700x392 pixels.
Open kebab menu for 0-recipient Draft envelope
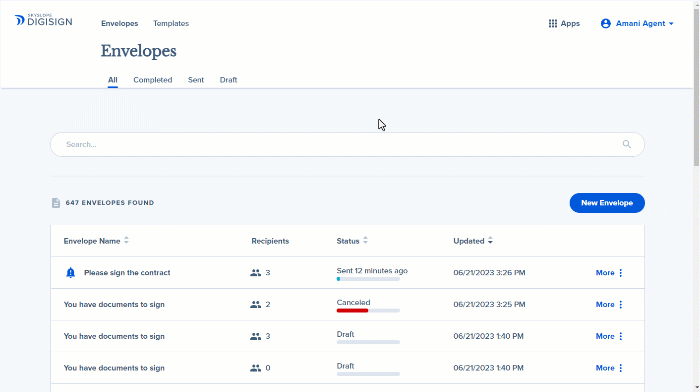tap(621, 368)
